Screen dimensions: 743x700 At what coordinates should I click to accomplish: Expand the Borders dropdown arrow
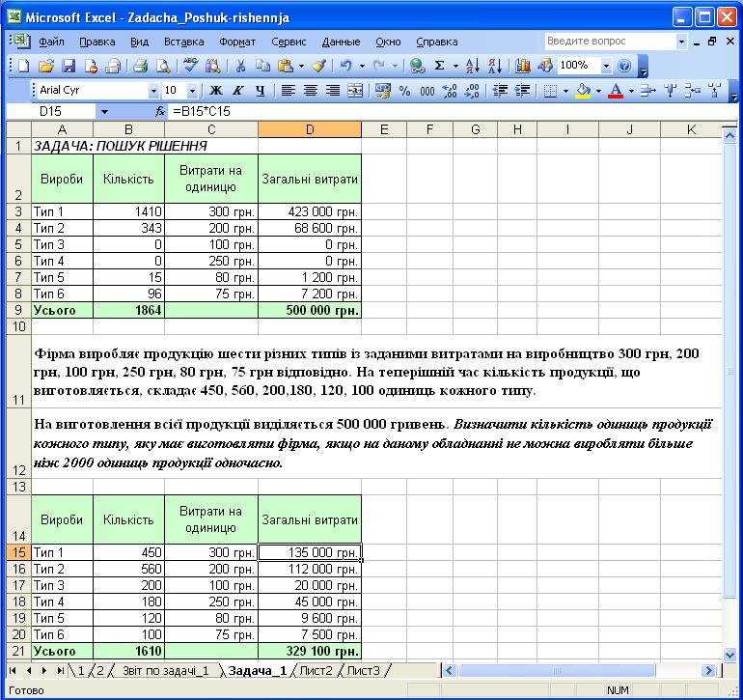coord(565,90)
